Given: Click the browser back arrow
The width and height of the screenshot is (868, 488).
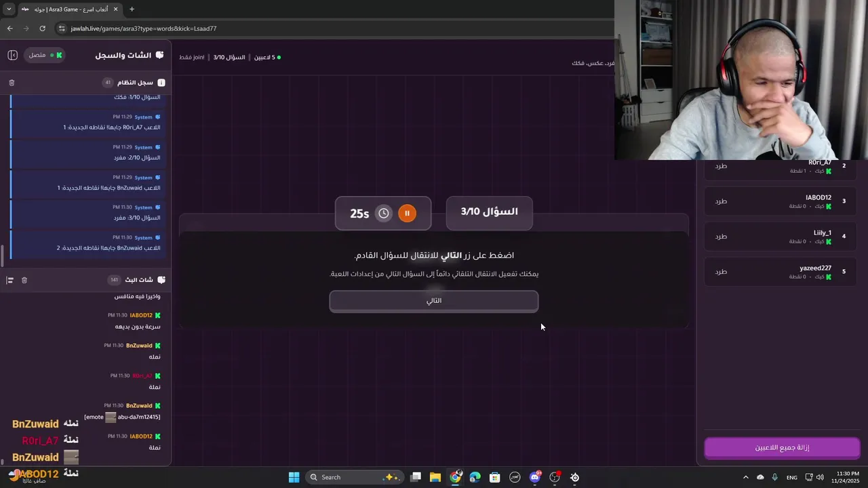Looking at the screenshot, I should pyautogui.click(x=10, y=28).
